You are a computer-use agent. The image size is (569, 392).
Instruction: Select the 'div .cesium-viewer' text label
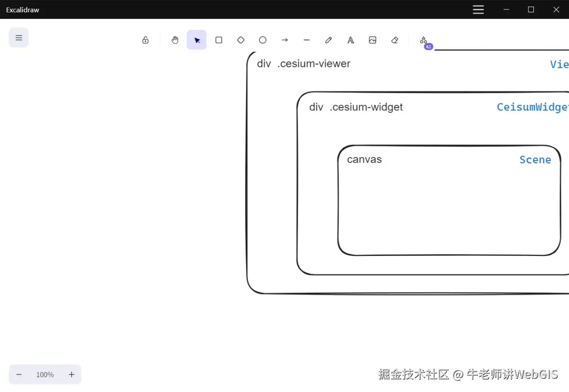[303, 64]
